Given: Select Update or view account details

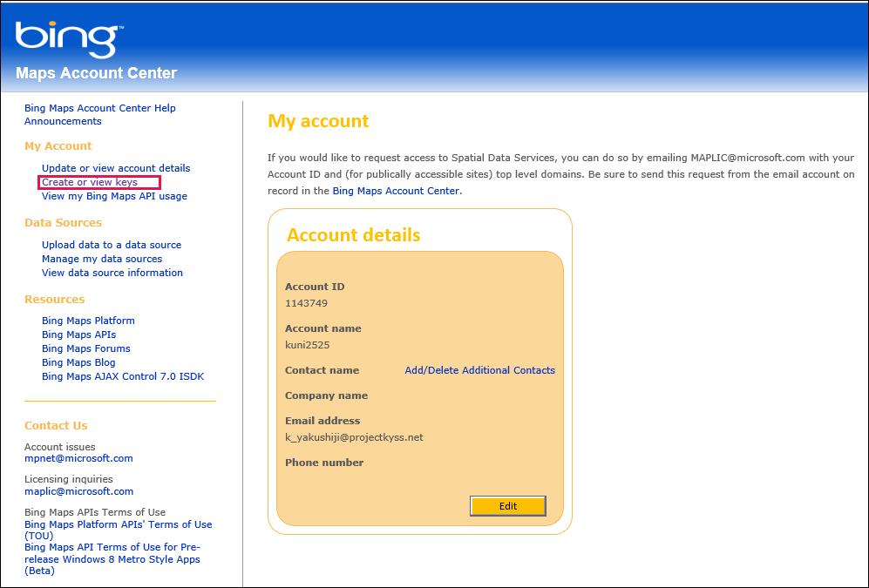Looking at the screenshot, I should [x=116, y=168].
